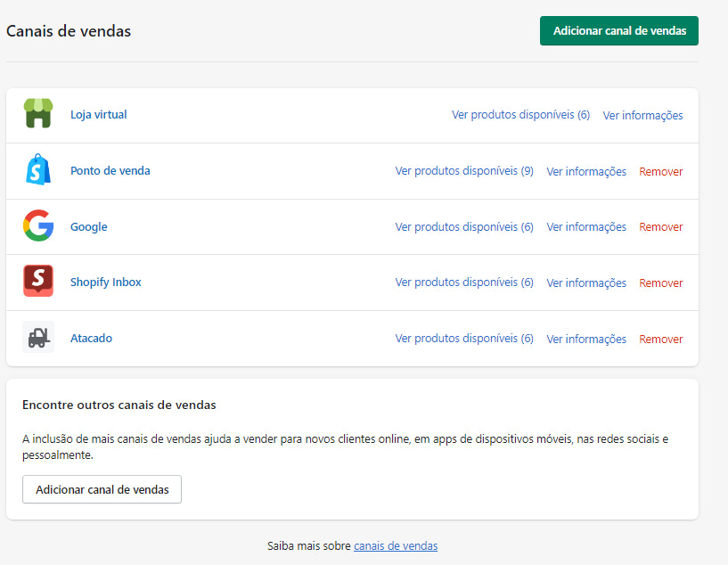Remove the Shopify Inbox channel
Image resolution: width=728 pixels, height=565 pixels.
(660, 282)
